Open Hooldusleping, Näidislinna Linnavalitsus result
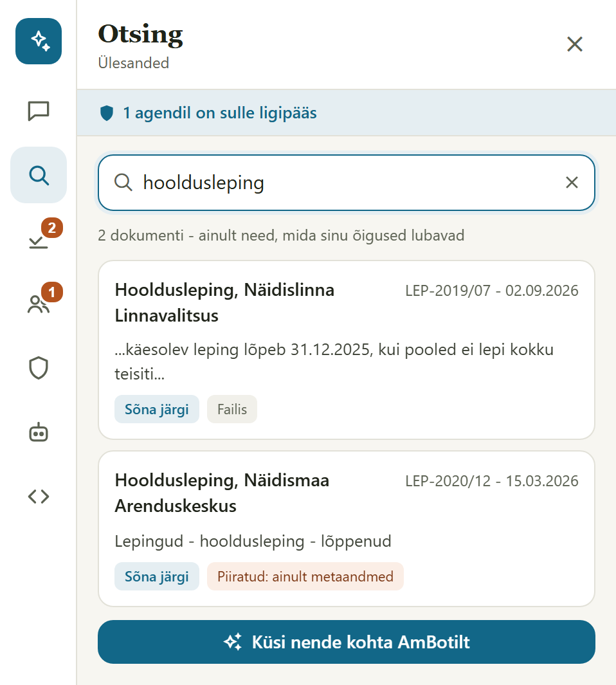Screen dimensions: 616x685 [x=347, y=350]
